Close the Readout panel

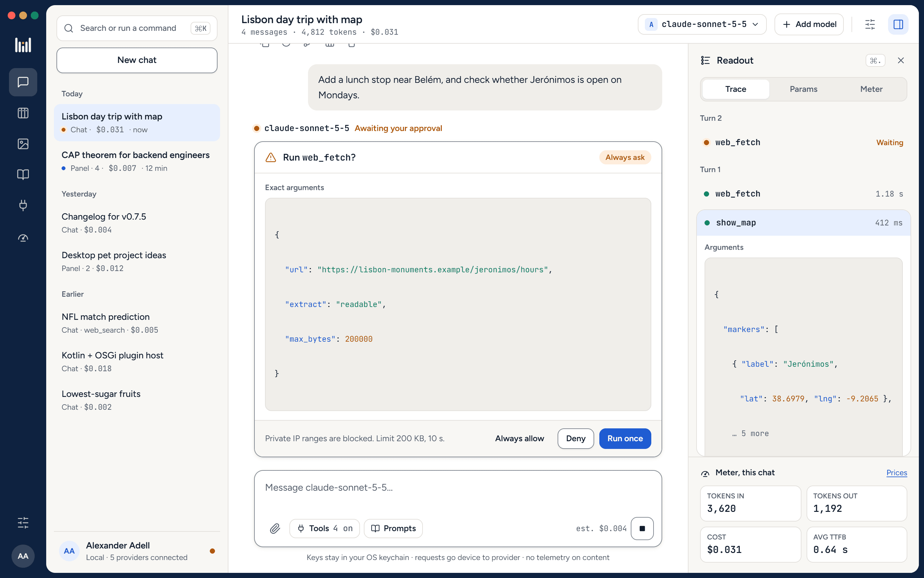pos(901,60)
